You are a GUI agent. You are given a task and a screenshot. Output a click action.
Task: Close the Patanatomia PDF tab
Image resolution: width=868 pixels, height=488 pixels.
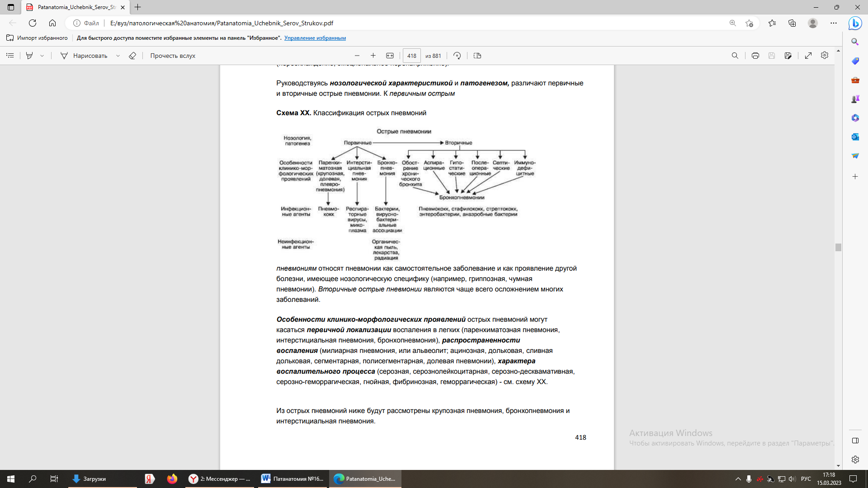(x=123, y=7)
